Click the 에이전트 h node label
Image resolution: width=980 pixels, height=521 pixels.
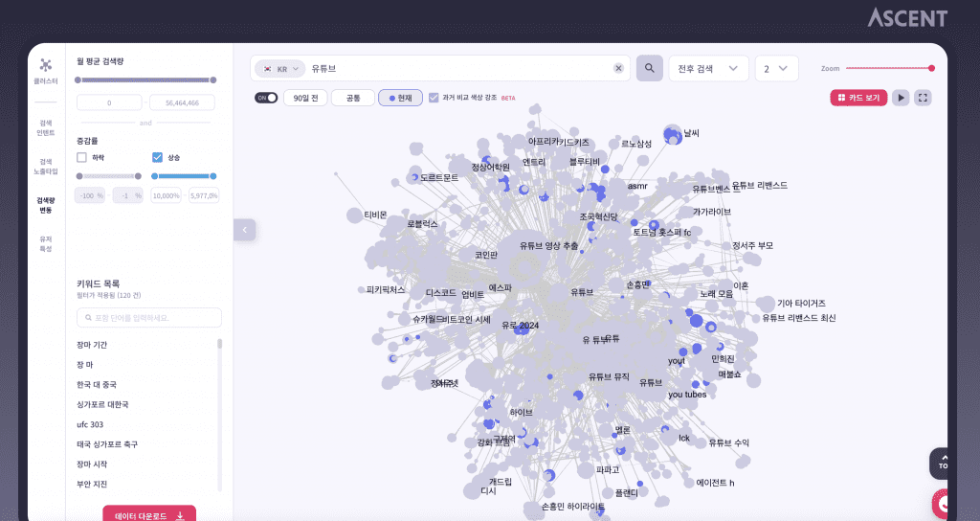(x=715, y=483)
